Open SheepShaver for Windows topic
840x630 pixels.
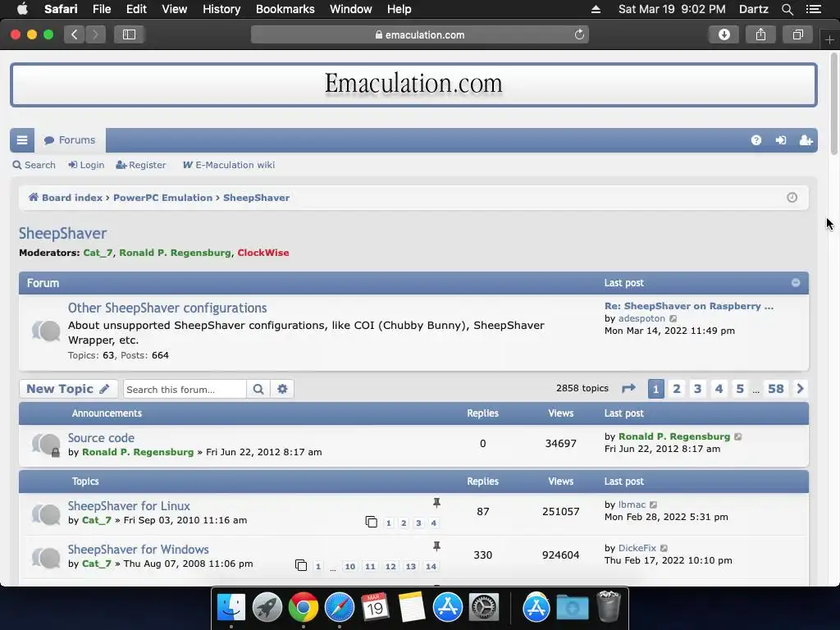pos(138,549)
